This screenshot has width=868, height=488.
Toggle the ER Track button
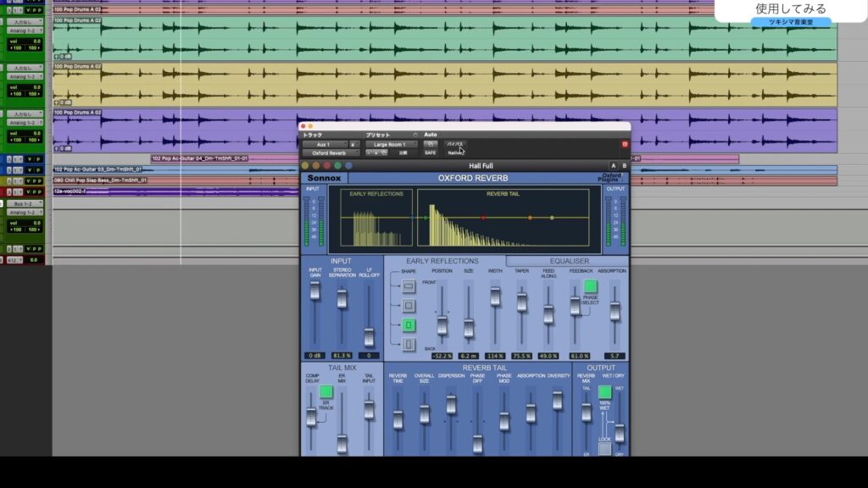pyautogui.click(x=326, y=391)
